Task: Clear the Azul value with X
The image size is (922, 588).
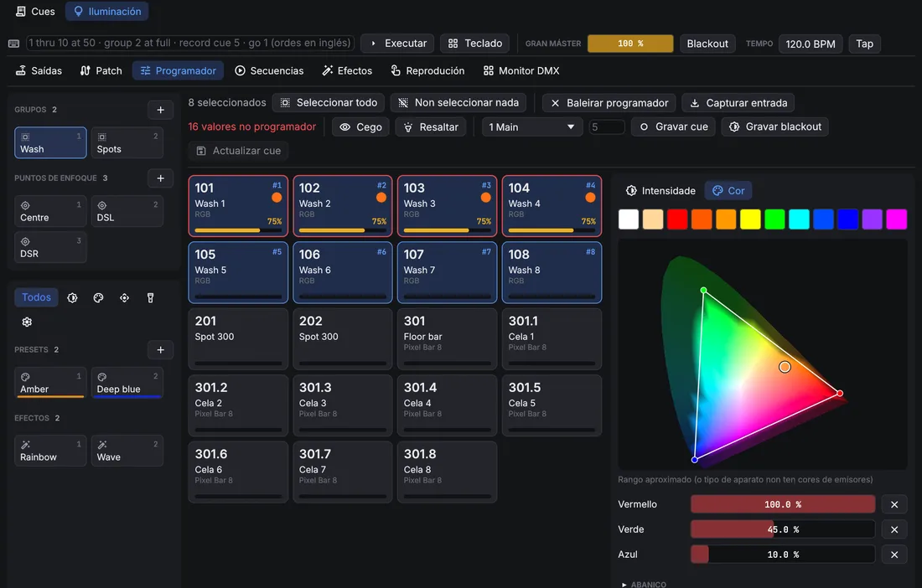Action: point(894,554)
